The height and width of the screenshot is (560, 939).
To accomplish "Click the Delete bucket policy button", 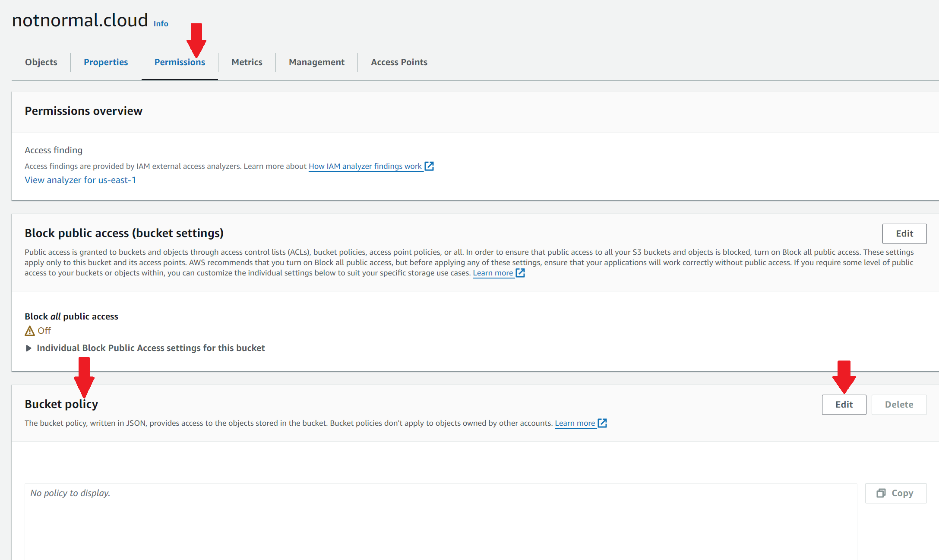I will (x=899, y=405).
